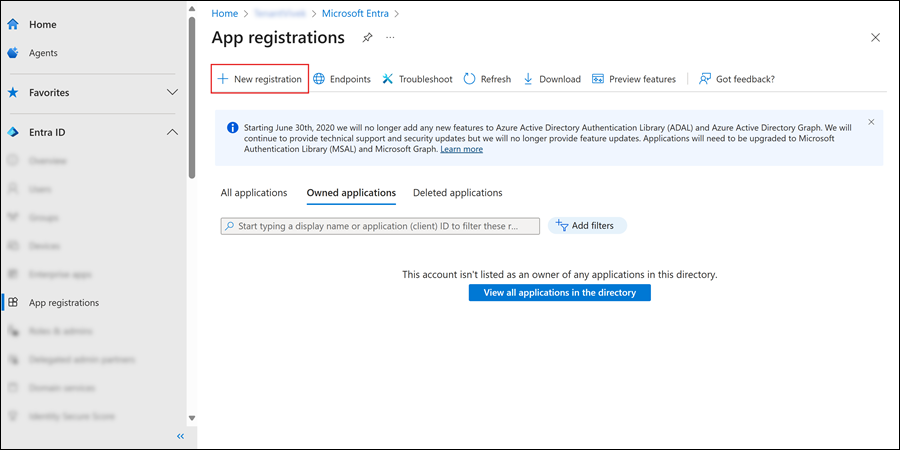Click the Home icon in sidebar
Image resolution: width=900 pixels, height=450 pixels.
point(13,25)
